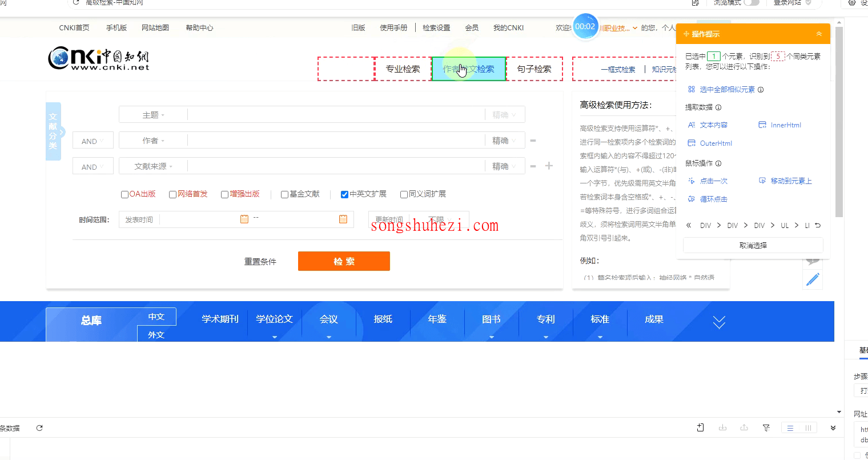Open the 检索设置 link
The width and height of the screenshot is (868, 460).
436,27
